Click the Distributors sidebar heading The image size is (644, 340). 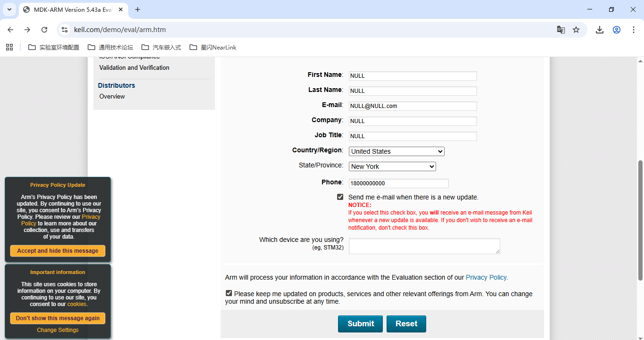click(x=116, y=85)
